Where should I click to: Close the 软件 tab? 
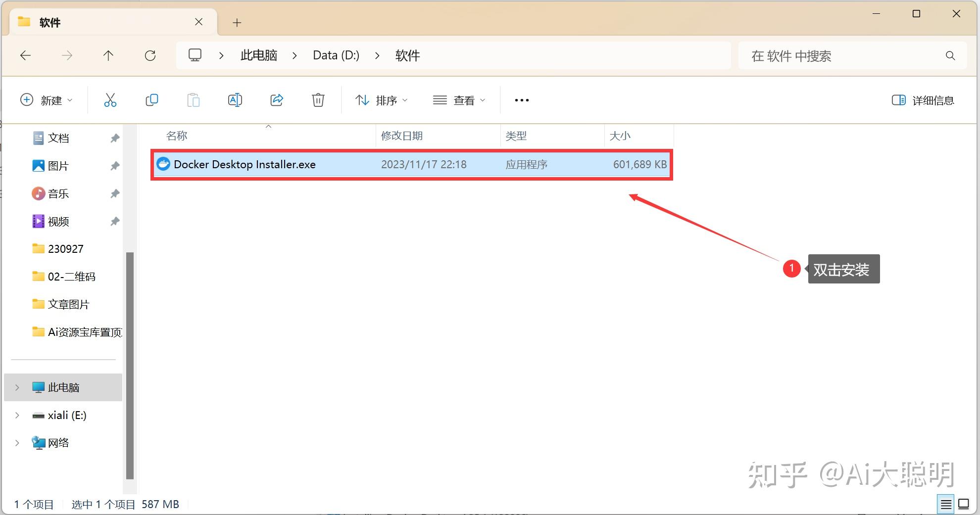coord(198,22)
